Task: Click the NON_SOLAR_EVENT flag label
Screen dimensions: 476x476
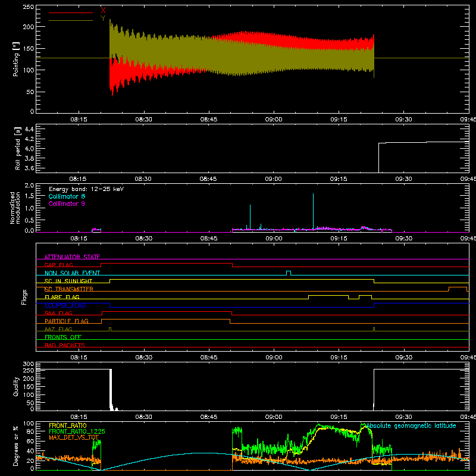Action: coord(72,273)
